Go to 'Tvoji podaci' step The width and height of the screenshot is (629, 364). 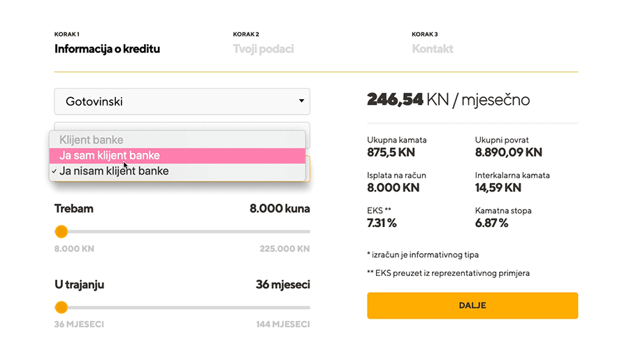pyautogui.click(x=263, y=49)
